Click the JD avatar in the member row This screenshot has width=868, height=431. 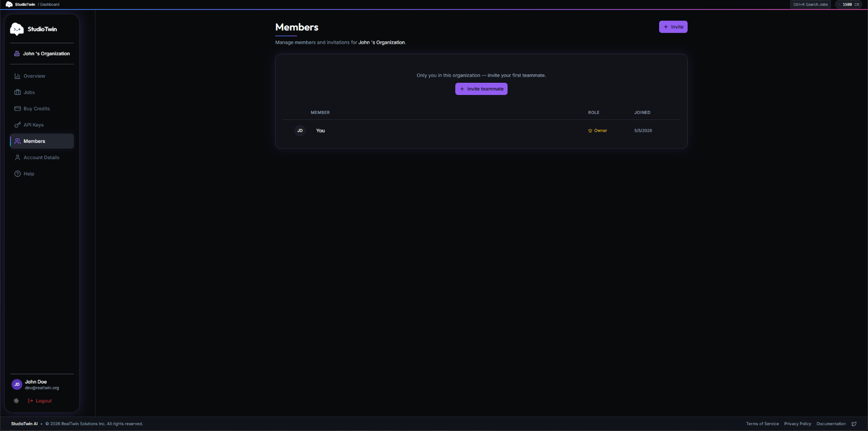click(300, 131)
